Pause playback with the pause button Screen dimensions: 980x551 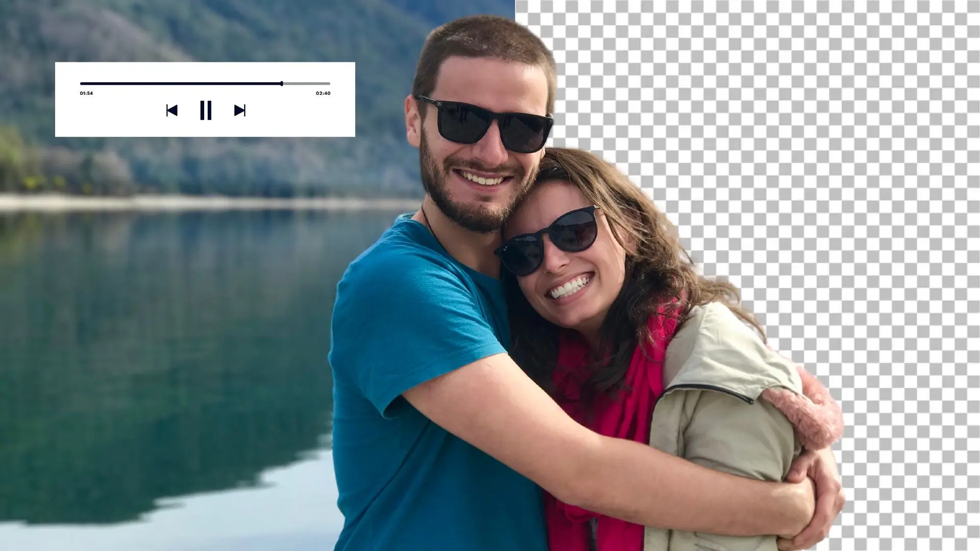(x=206, y=110)
